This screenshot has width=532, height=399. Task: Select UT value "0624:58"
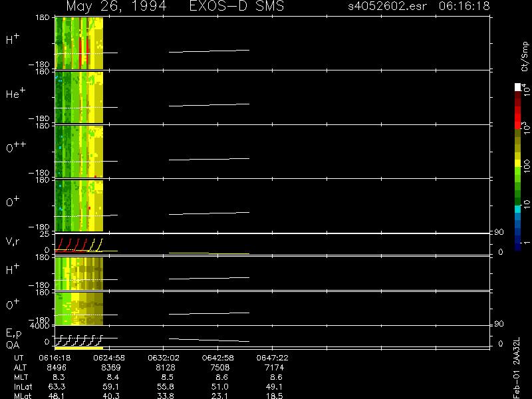click(x=109, y=358)
